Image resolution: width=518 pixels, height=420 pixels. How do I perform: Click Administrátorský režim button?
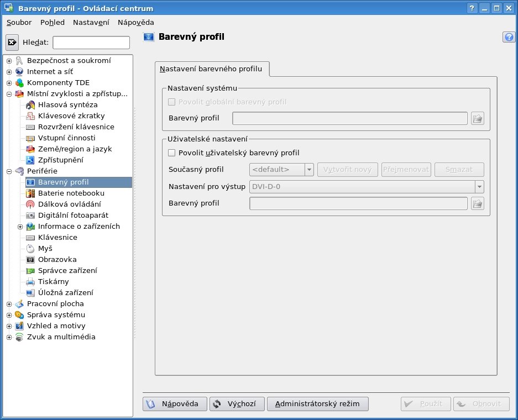click(x=317, y=404)
